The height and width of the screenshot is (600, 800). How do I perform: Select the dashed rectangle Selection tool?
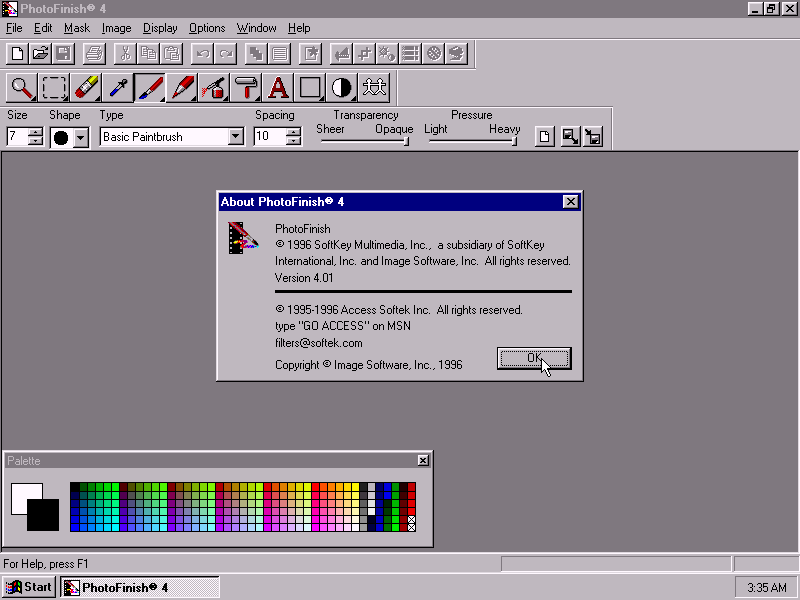coord(54,87)
